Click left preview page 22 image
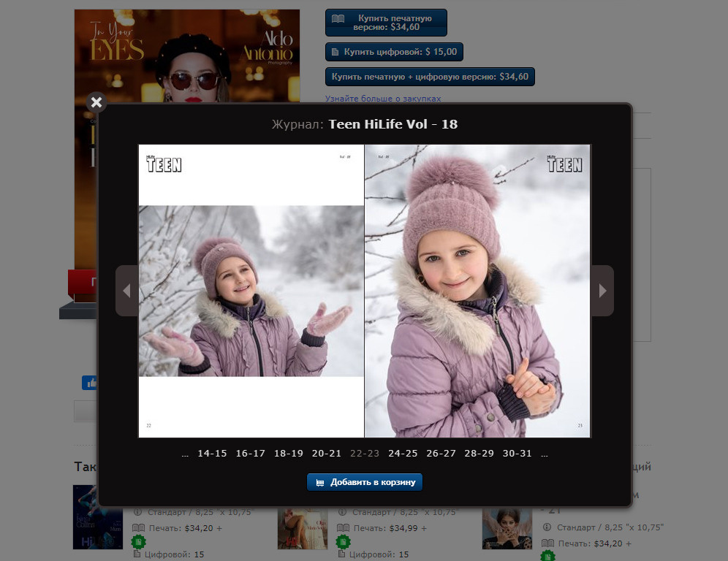Image resolution: width=728 pixels, height=561 pixels. click(251, 291)
